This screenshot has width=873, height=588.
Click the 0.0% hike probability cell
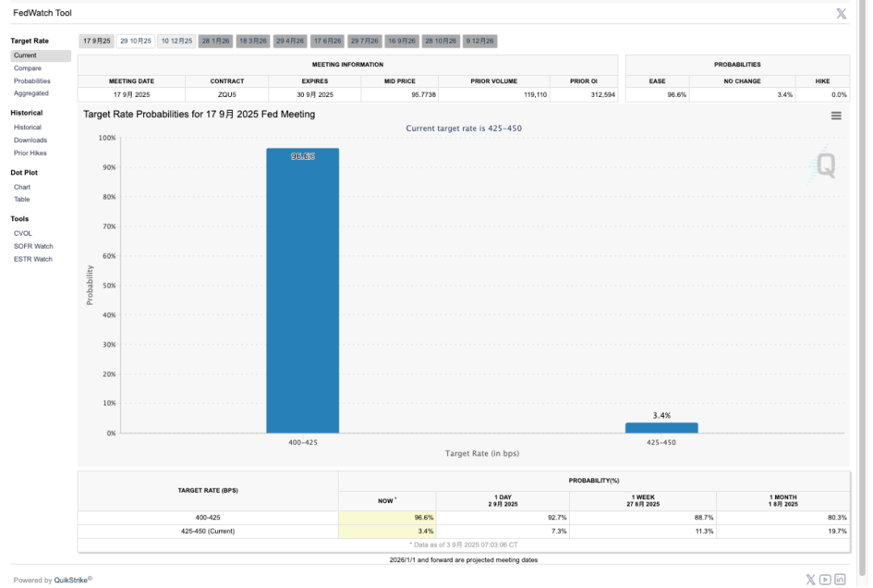coord(822,94)
